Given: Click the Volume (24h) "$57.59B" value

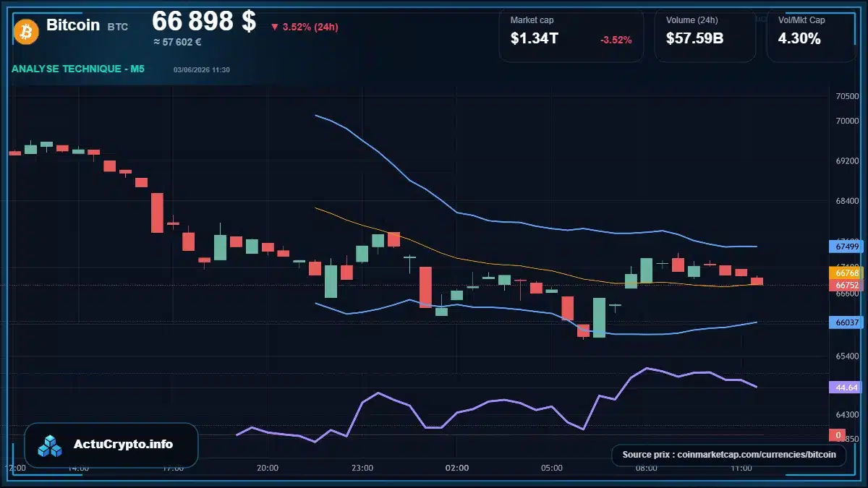Looking at the screenshot, I should pos(694,39).
